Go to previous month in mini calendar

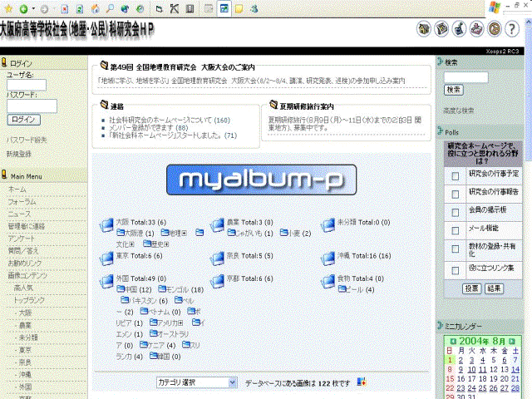click(x=452, y=342)
